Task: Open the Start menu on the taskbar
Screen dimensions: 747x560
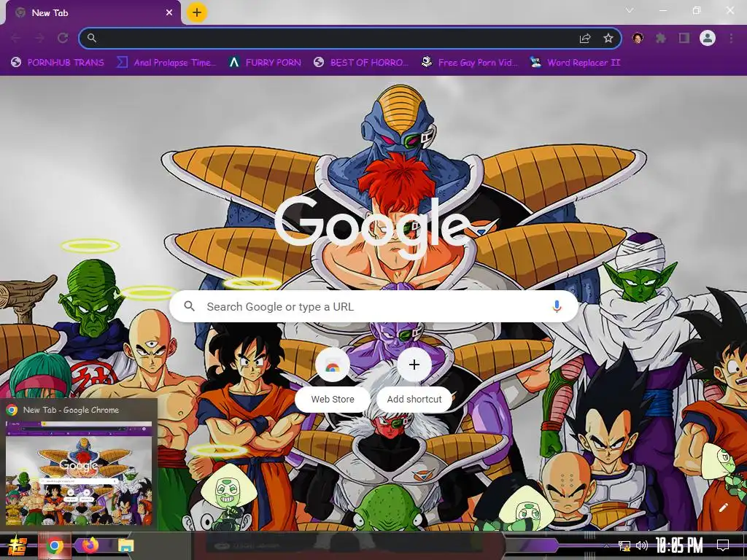Action: point(18,545)
